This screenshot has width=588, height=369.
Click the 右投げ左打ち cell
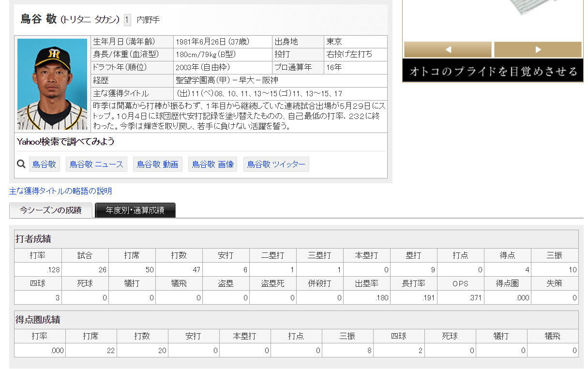(356, 55)
